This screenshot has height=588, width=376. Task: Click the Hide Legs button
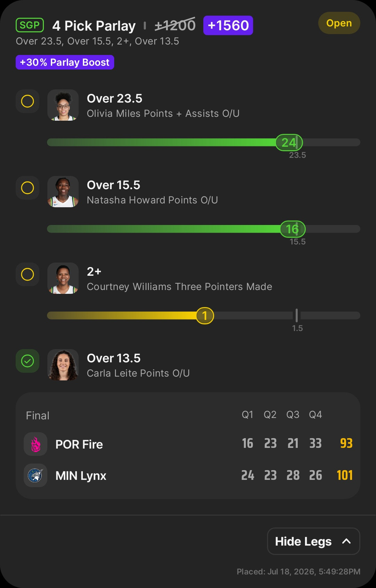point(313,541)
